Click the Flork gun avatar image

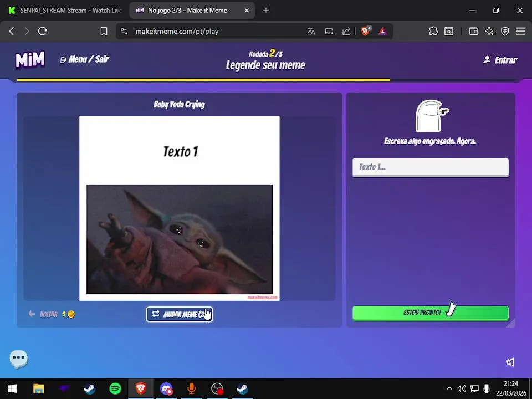[432, 116]
